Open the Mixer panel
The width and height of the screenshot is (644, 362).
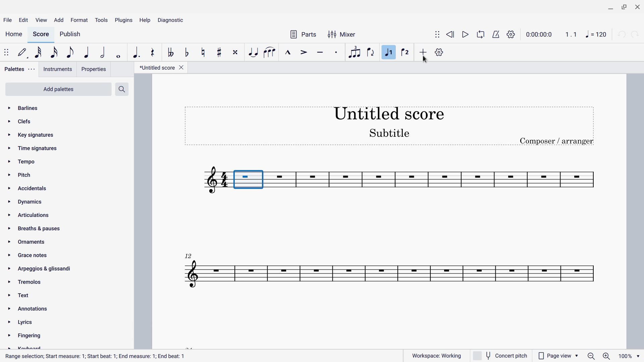(x=342, y=35)
